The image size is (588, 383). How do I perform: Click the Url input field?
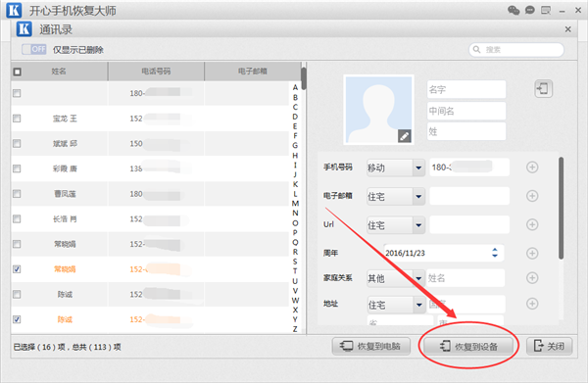469,225
